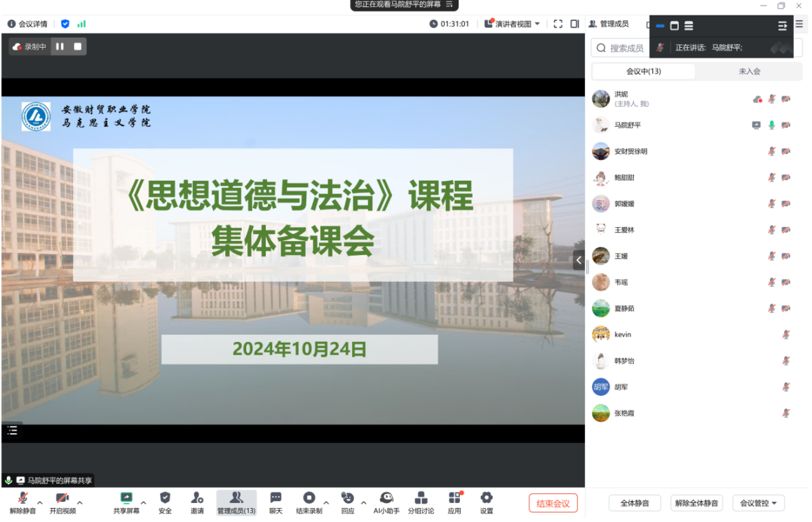Expand arrow next to 共享屏幕
812x522 pixels.
click(144, 502)
